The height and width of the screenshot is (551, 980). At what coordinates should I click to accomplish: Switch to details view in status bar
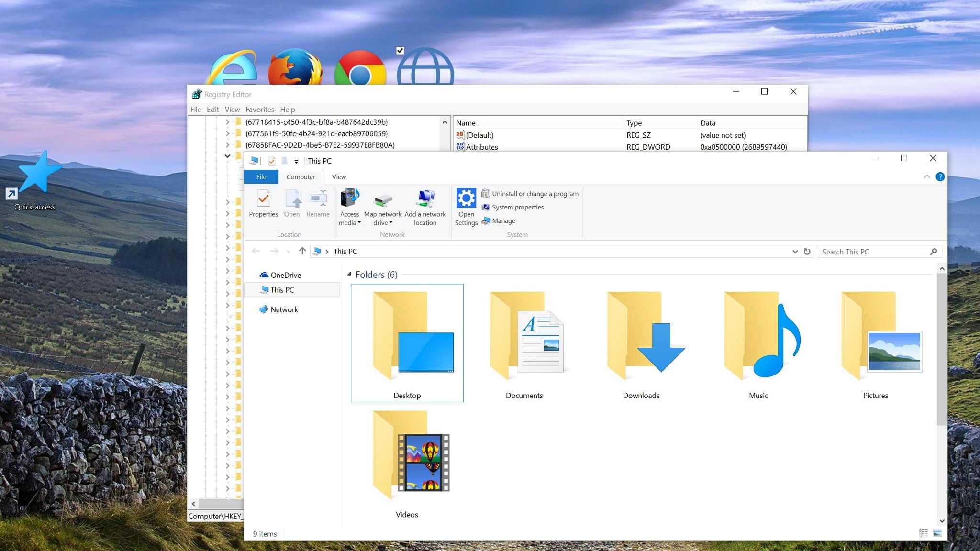click(923, 533)
